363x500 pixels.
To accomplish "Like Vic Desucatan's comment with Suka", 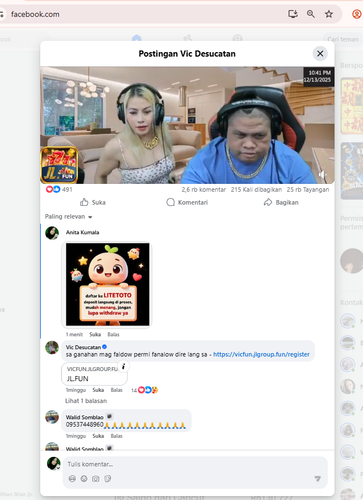I will point(98,390).
